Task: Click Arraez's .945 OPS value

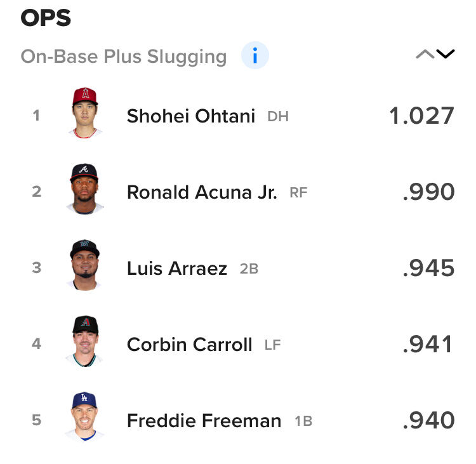Action: pyautogui.click(x=428, y=268)
